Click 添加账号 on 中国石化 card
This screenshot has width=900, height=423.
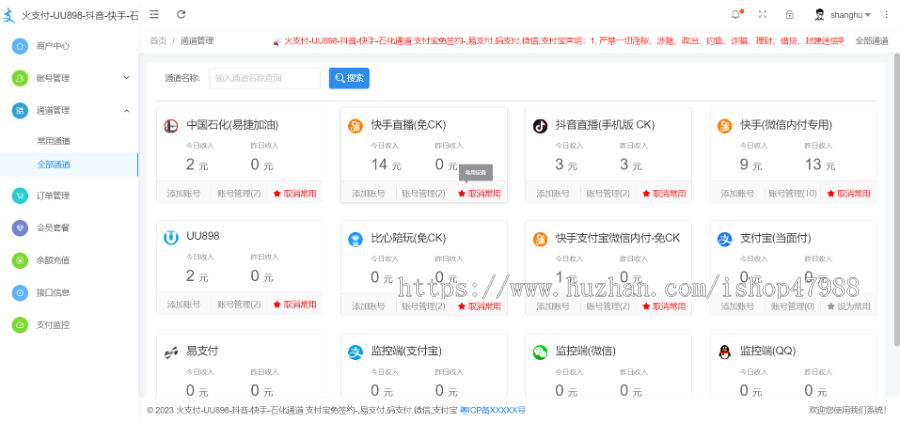[184, 193]
